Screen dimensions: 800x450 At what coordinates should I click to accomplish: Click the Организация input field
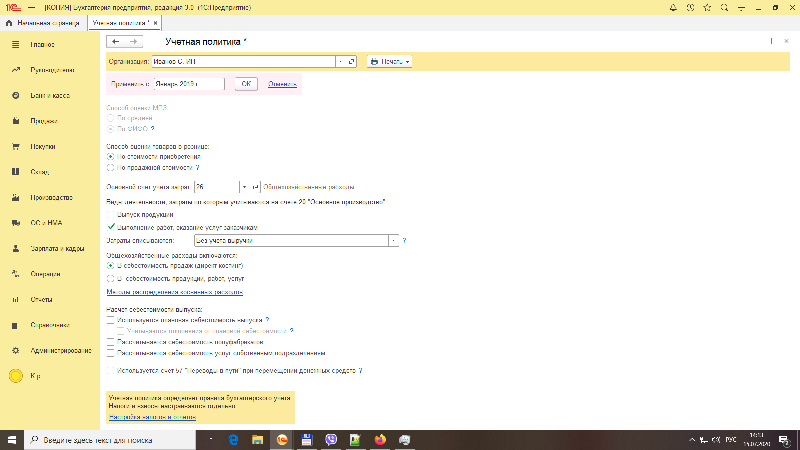(243, 62)
